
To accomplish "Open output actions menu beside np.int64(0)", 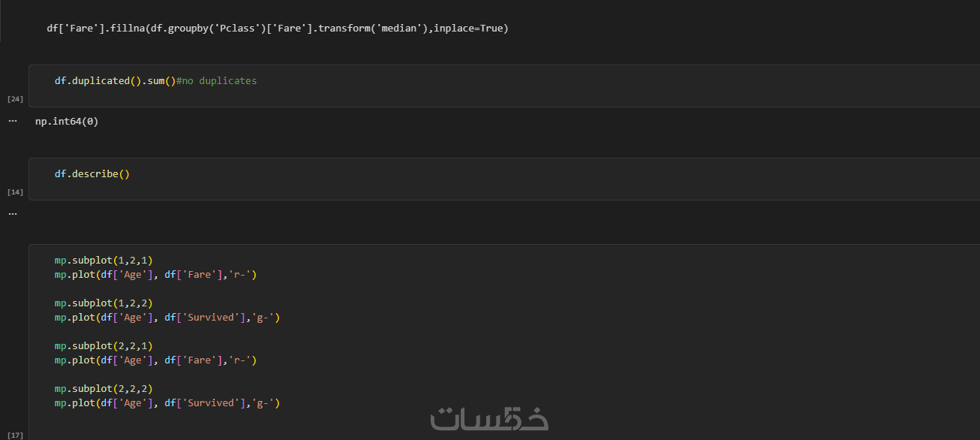I will tap(12, 121).
